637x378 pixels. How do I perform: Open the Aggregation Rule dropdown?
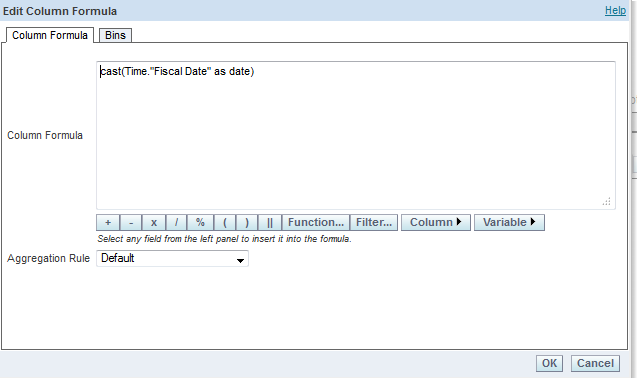pos(172,259)
